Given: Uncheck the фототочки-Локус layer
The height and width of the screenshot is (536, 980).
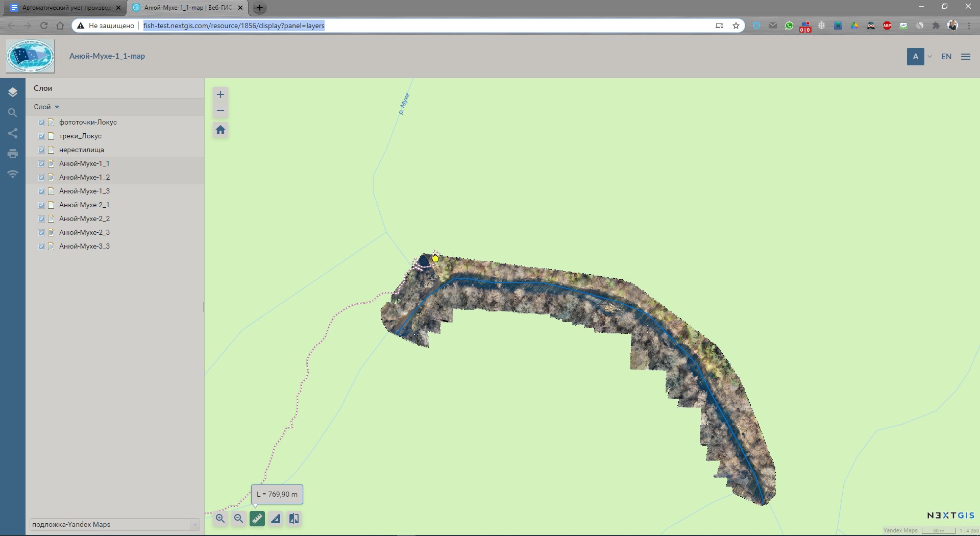Looking at the screenshot, I should coord(41,123).
